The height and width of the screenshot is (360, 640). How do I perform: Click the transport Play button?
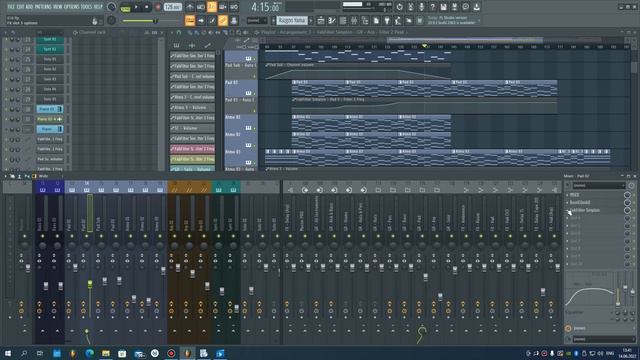pyautogui.click(x=136, y=7)
